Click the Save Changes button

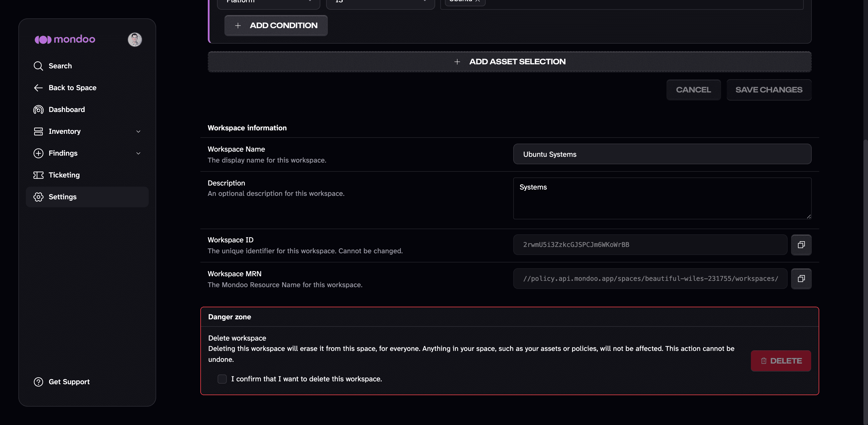[x=769, y=90]
